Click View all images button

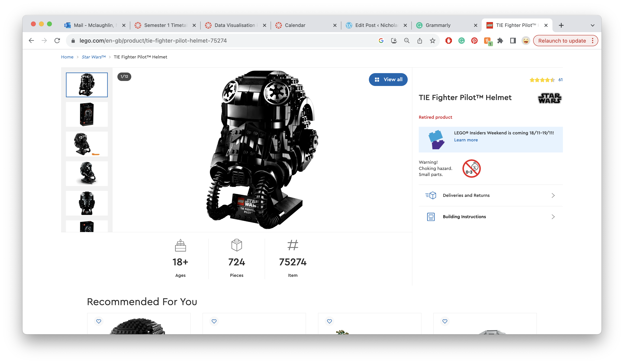[x=388, y=79]
